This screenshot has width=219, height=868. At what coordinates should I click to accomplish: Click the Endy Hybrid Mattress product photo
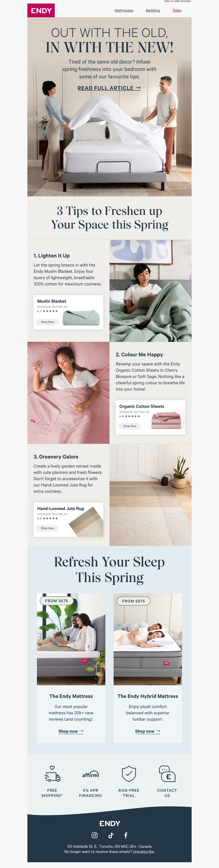tap(148, 639)
